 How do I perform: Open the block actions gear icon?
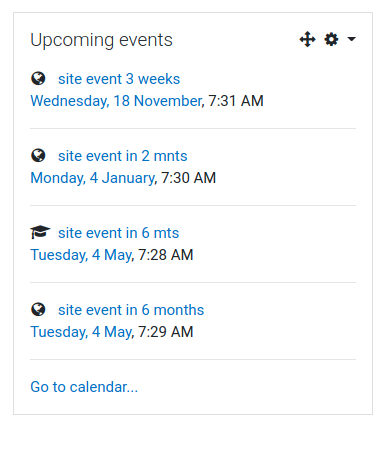coord(331,39)
